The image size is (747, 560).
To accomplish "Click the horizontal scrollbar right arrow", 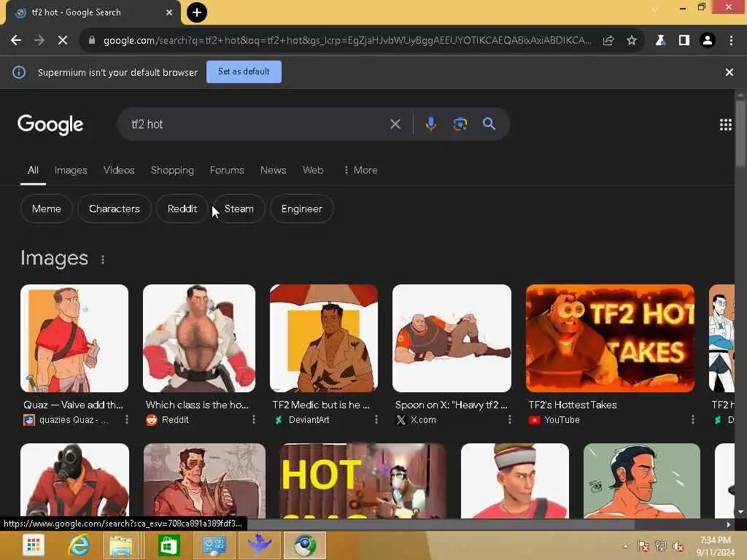I will tap(729, 525).
